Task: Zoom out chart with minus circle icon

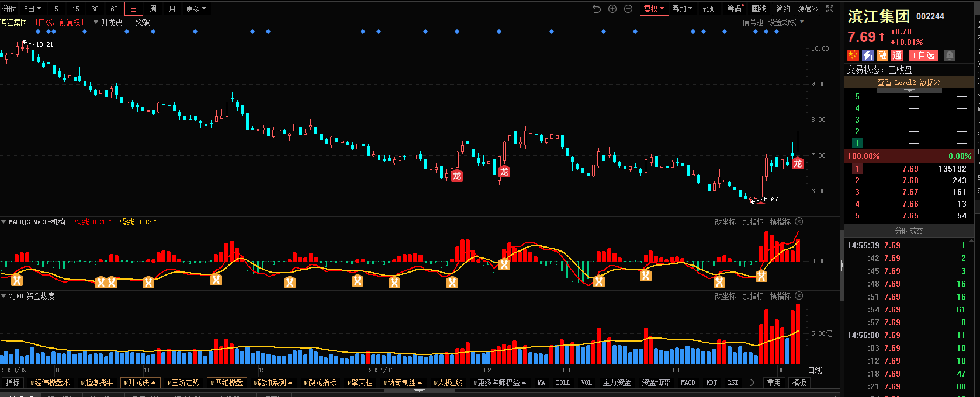Action: click(x=628, y=9)
